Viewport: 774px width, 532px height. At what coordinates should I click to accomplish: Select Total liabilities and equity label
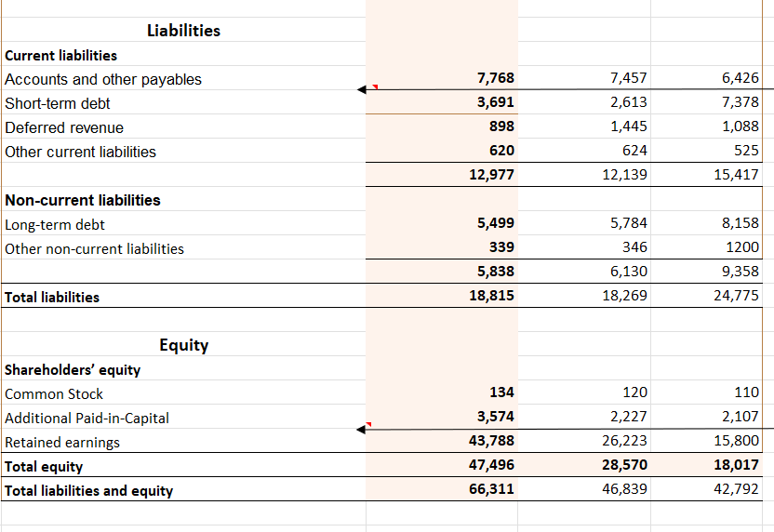(x=89, y=490)
